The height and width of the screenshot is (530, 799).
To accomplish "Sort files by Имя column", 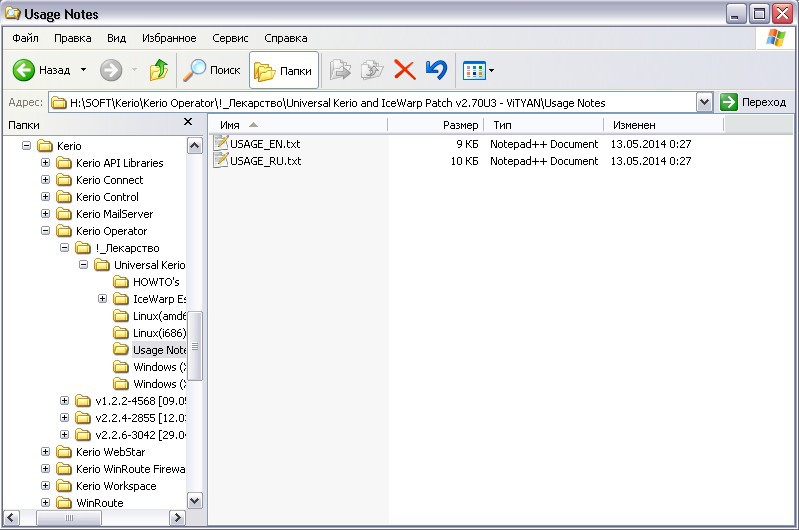I will tap(298, 125).
